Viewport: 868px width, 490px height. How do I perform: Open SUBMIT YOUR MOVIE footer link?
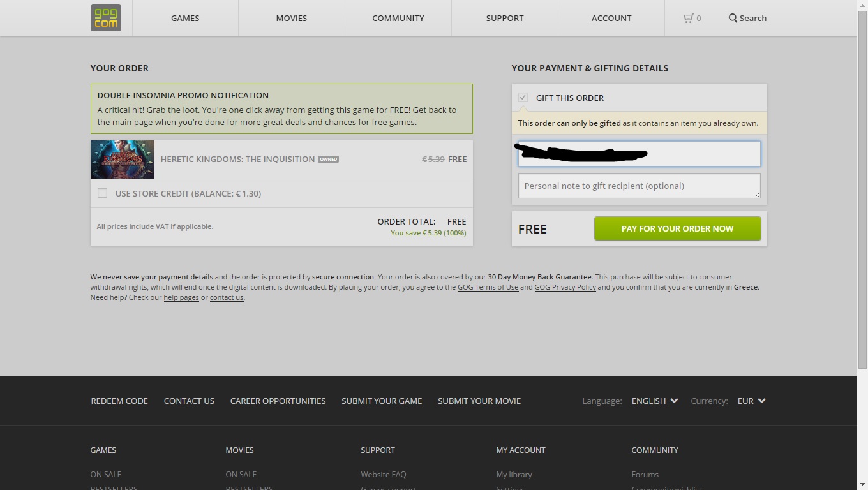point(479,401)
